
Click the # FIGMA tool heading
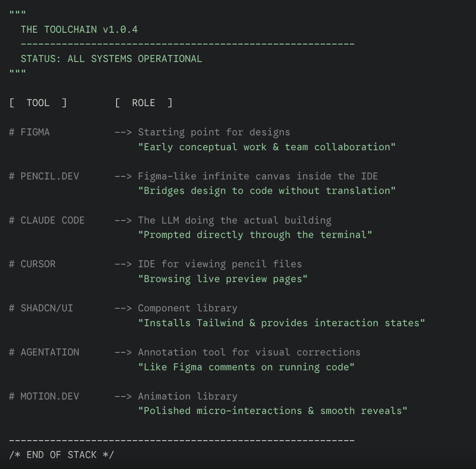point(29,132)
